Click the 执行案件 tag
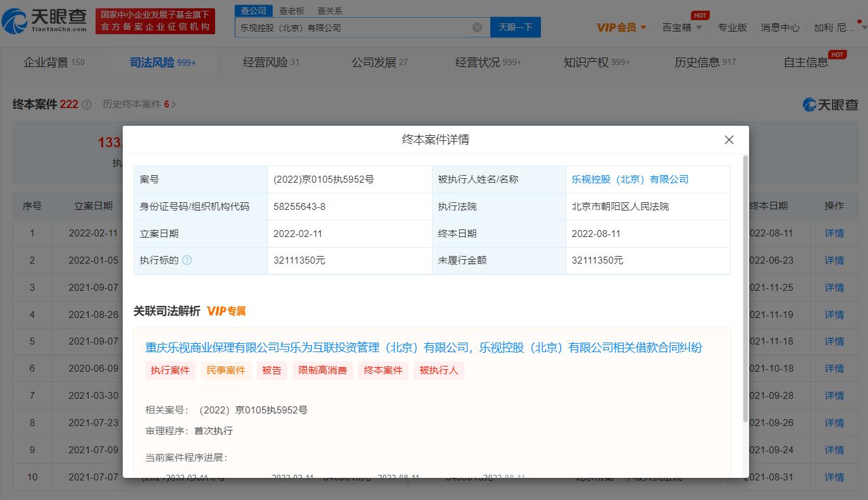The image size is (868, 500). coord(170,370)
